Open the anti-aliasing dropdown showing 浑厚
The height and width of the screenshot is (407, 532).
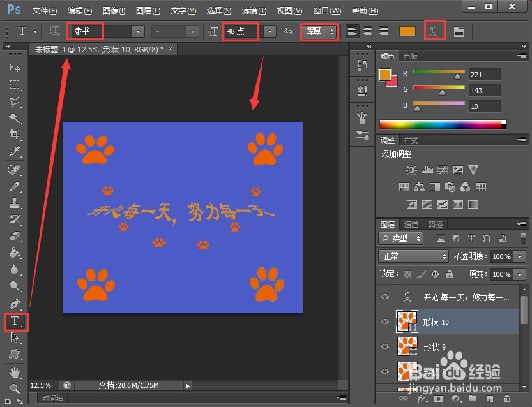click(319, 30)
